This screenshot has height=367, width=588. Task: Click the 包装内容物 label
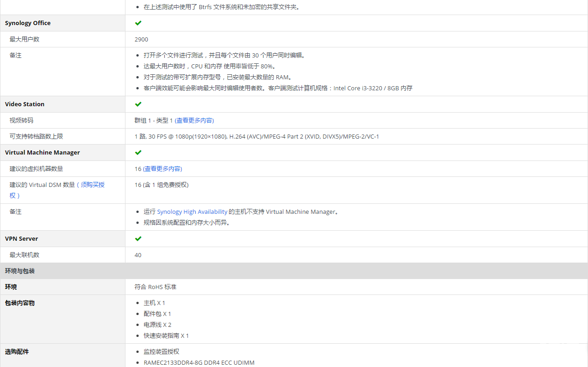point(20,303)
